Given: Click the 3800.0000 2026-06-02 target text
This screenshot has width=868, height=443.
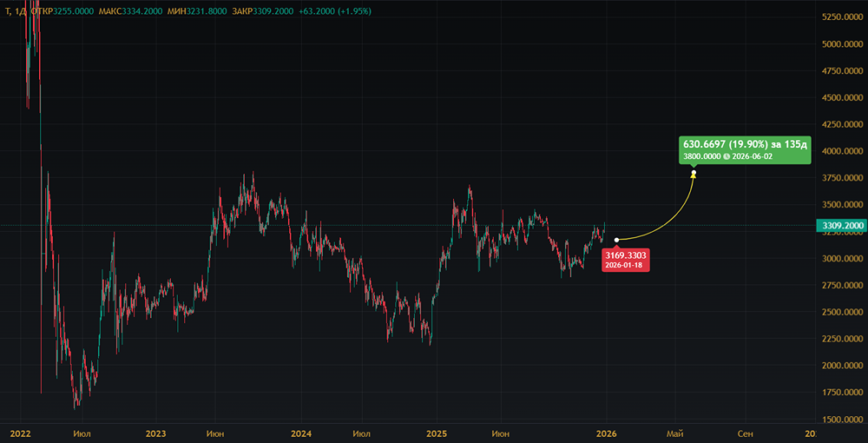Looking at the screenshot, I should (728, 156).
